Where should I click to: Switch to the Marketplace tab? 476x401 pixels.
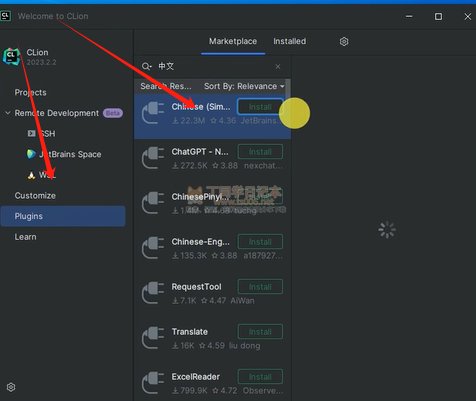pos(233,41)
